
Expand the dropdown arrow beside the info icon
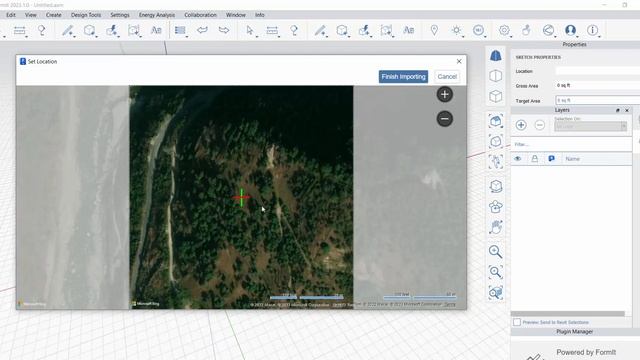point(599,36)
